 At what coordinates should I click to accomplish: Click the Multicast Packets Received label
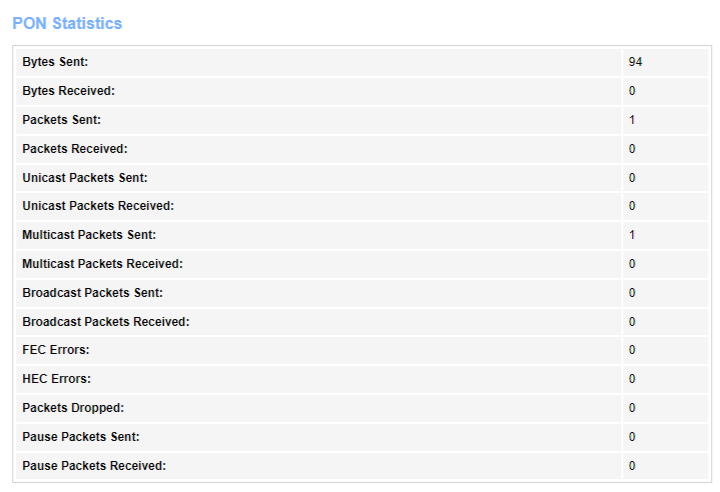[x=102, y=264]
